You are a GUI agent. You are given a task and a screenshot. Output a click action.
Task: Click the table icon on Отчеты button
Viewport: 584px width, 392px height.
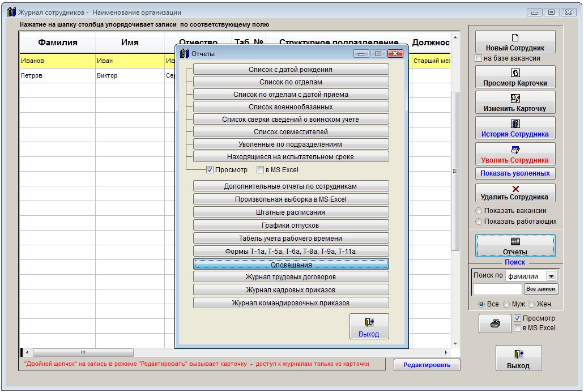515,241
